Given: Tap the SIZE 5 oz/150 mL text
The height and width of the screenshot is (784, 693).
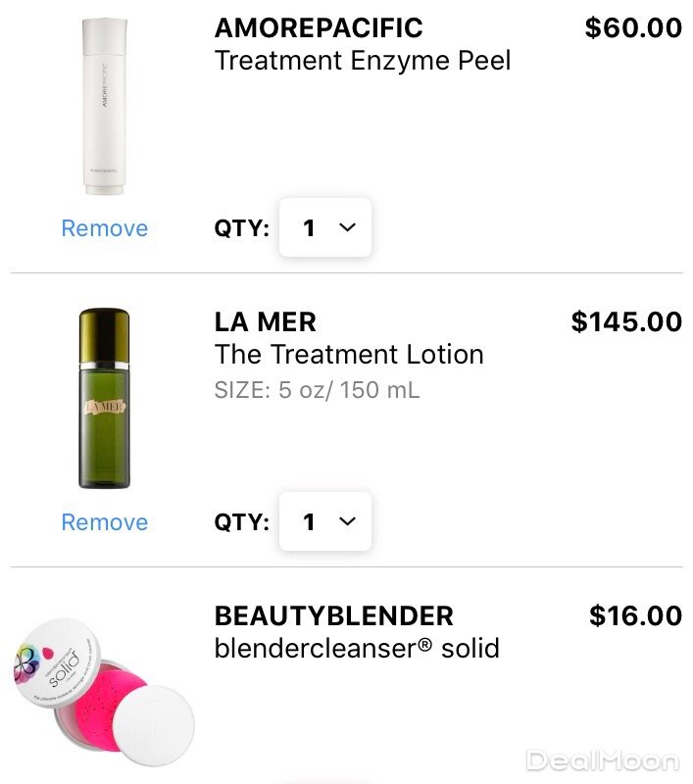Looking at the screenshot, I should click(317, 390).
